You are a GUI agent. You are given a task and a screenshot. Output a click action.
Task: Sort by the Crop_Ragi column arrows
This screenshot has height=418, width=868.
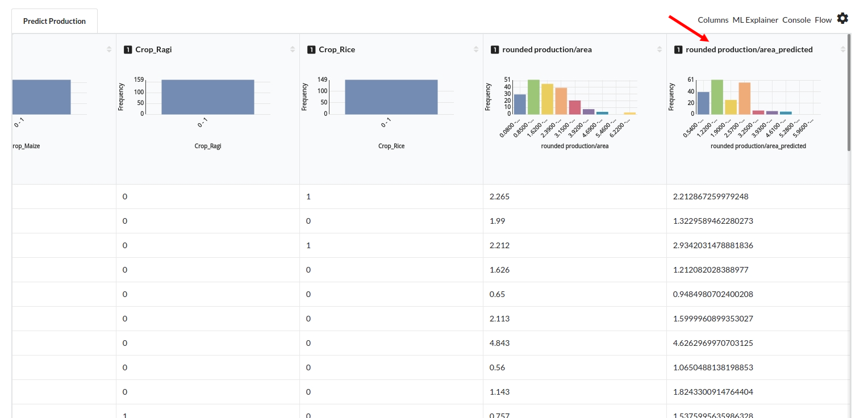pyautogui.click(x=293, y=50)
